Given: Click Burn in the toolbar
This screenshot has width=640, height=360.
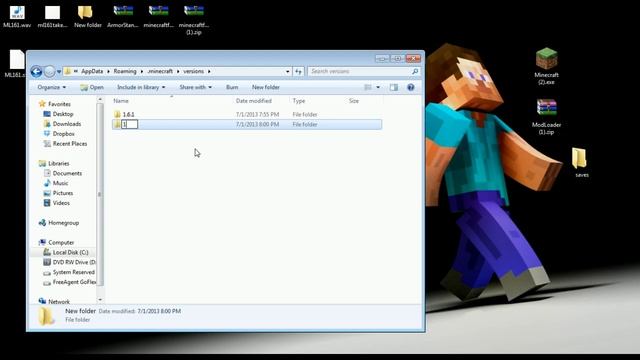Looking at the screenshot, I should (x=232, y=87).
